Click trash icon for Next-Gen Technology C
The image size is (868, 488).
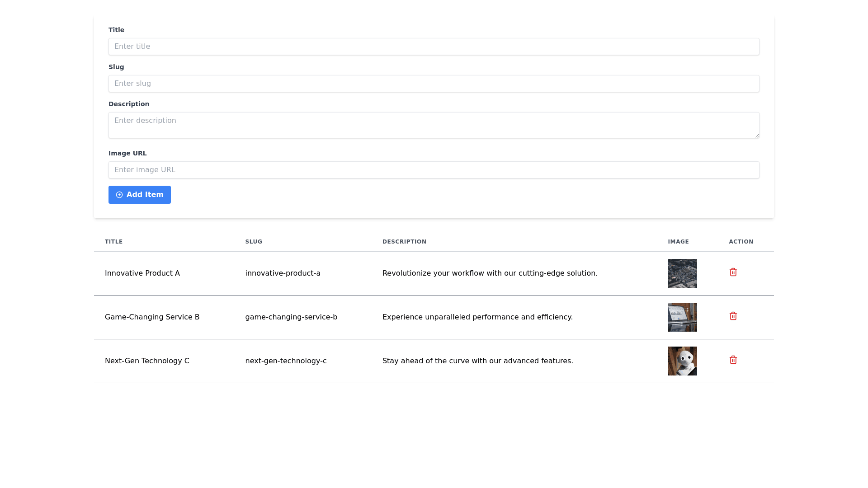pyautogui.click(x=733, y=360)
